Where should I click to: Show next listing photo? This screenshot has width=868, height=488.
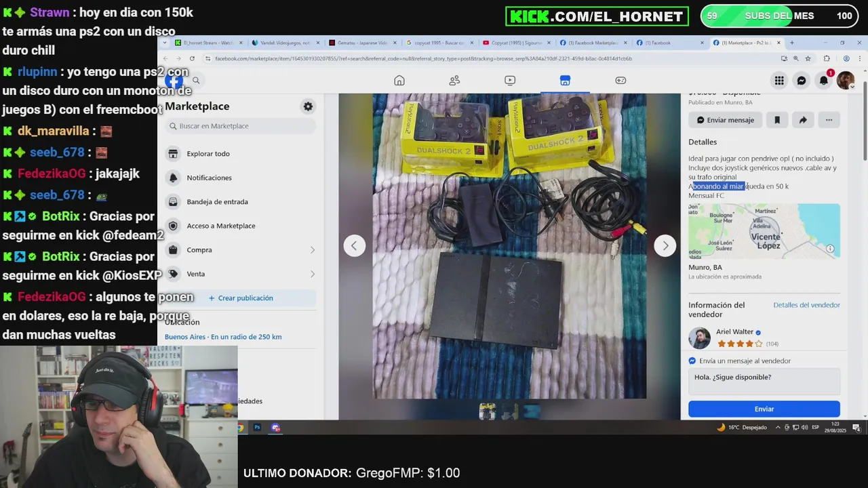click(665, 246)
